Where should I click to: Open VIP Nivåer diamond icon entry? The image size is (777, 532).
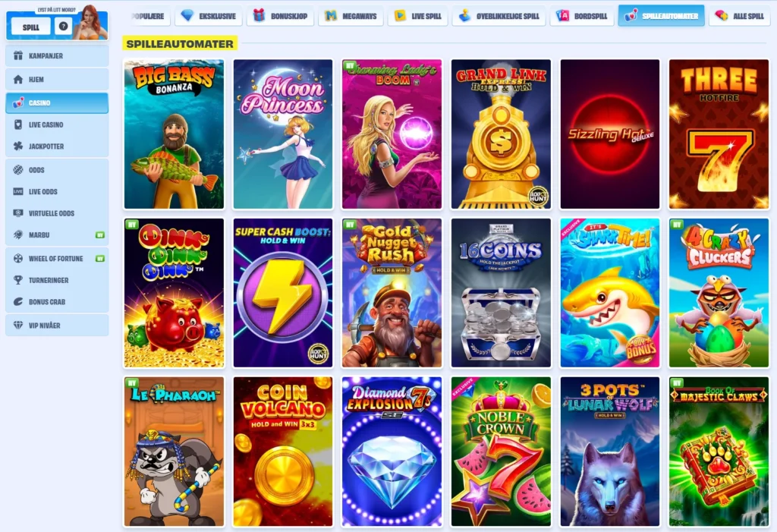(x=18, y=326)
